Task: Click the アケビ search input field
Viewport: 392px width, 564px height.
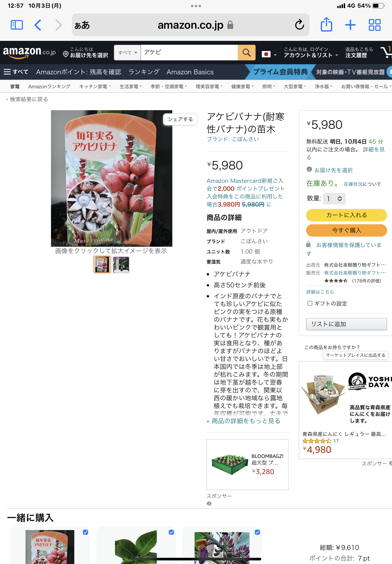Action: click(x=189, y=52)
